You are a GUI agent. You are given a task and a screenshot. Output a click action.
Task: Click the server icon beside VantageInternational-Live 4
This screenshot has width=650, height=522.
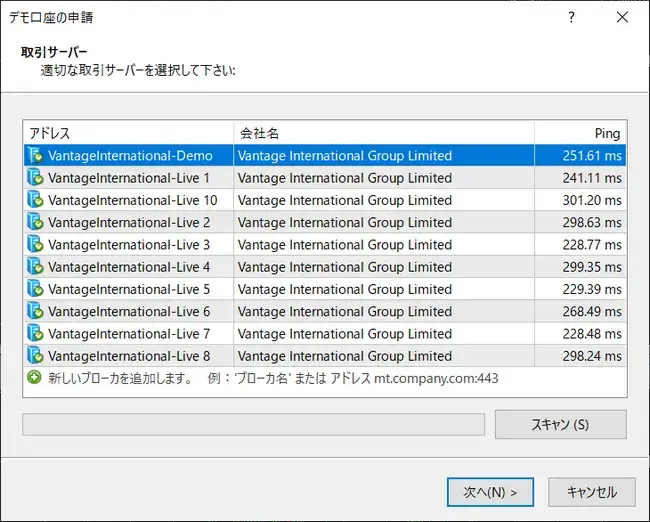click(x=35, y=267)
